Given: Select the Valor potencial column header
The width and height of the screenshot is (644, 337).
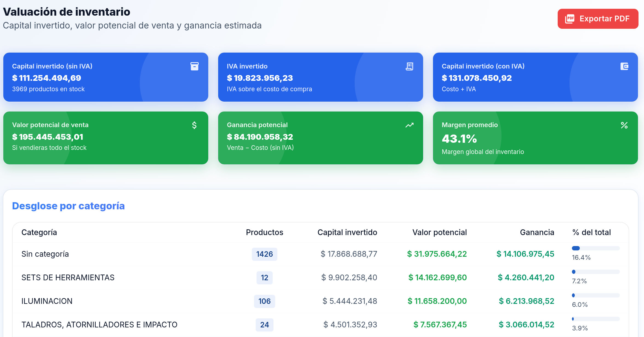Looking at the screenshot, I should click(x=440, y=232).
